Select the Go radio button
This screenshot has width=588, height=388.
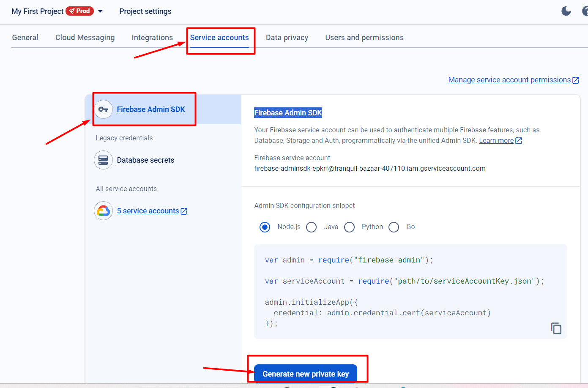[394, 227]
